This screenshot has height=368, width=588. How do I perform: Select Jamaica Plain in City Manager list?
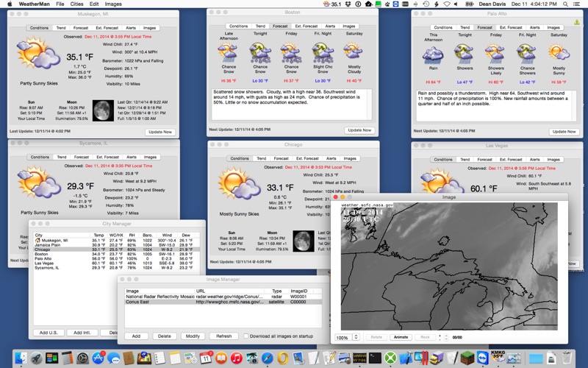pyautogui.click(x=51, y=245)
